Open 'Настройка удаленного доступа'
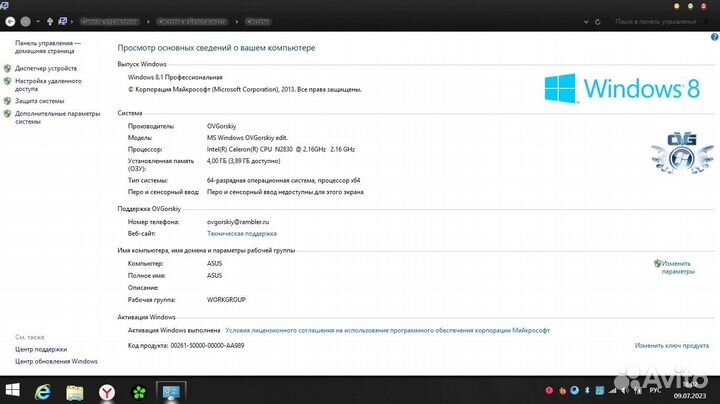The height and width of the screenshot is (404, 720). point(48,85)
